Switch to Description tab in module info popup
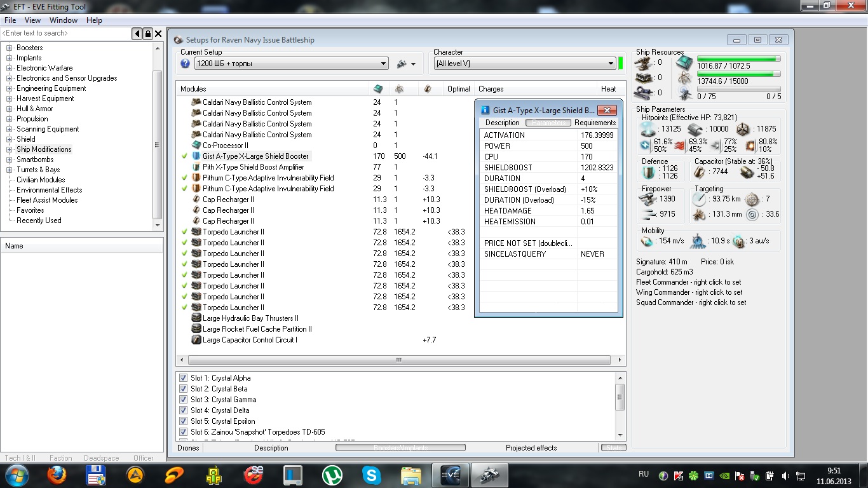This screenshot has width=868, height=488. 503,123
